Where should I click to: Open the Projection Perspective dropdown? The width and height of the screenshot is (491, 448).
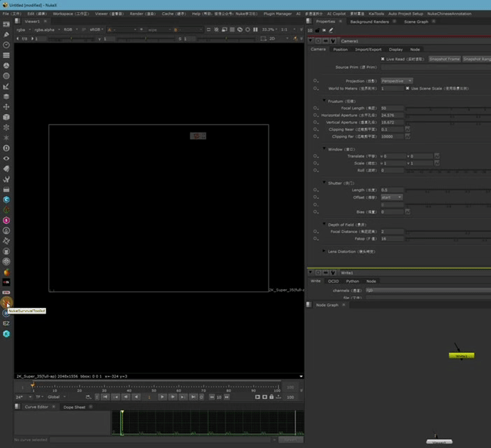point(397,80)
